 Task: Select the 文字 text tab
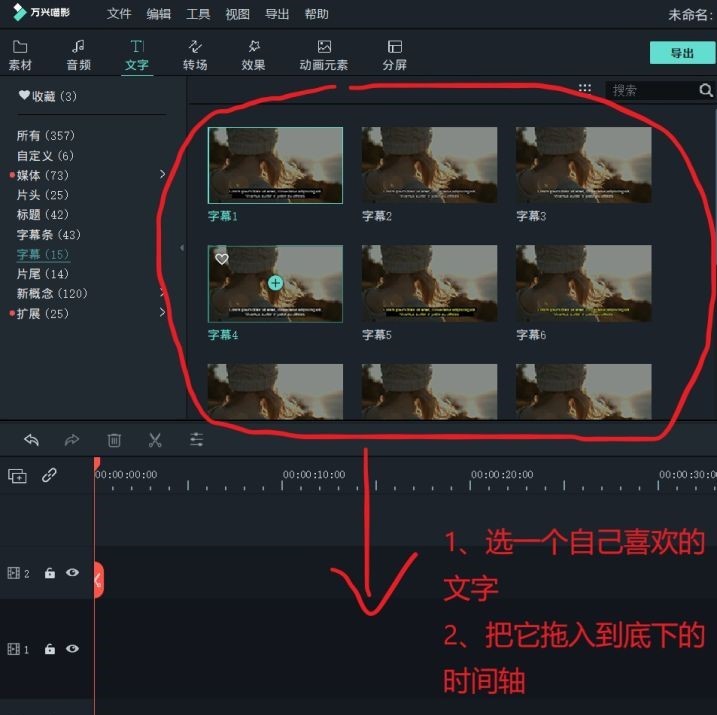137,55
